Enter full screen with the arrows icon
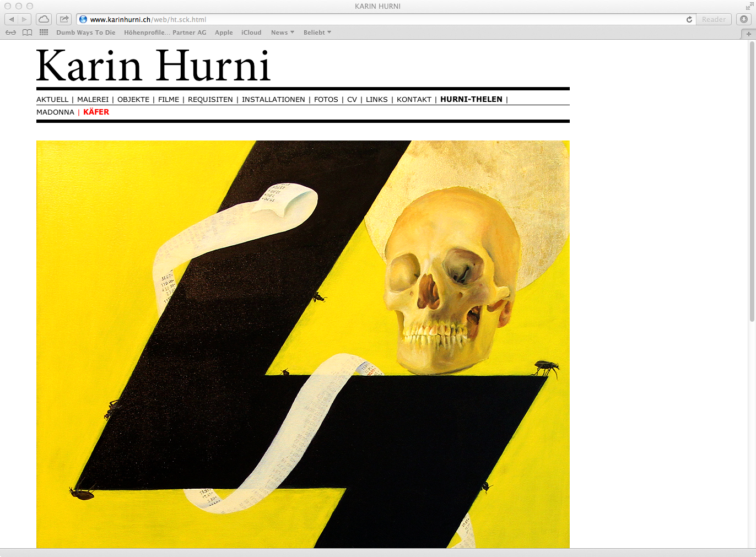 point(749,6)
